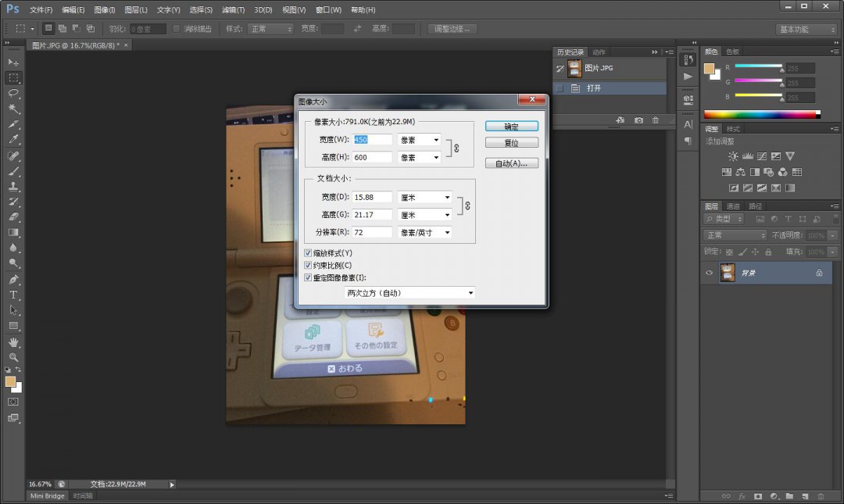This screenshot has height=504, width=844.
Task: Select the Pen tool
Action: click(13, 280)
